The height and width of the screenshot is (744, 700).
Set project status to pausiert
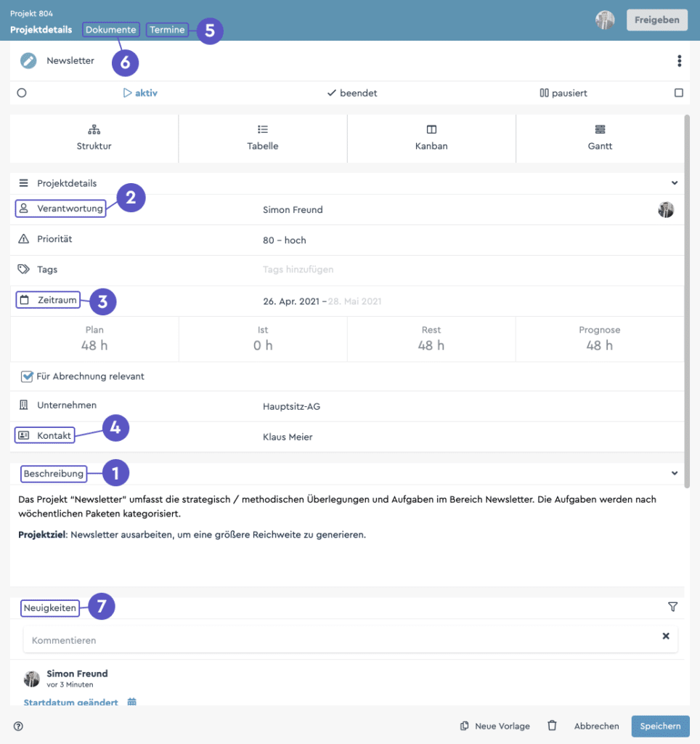563,93
